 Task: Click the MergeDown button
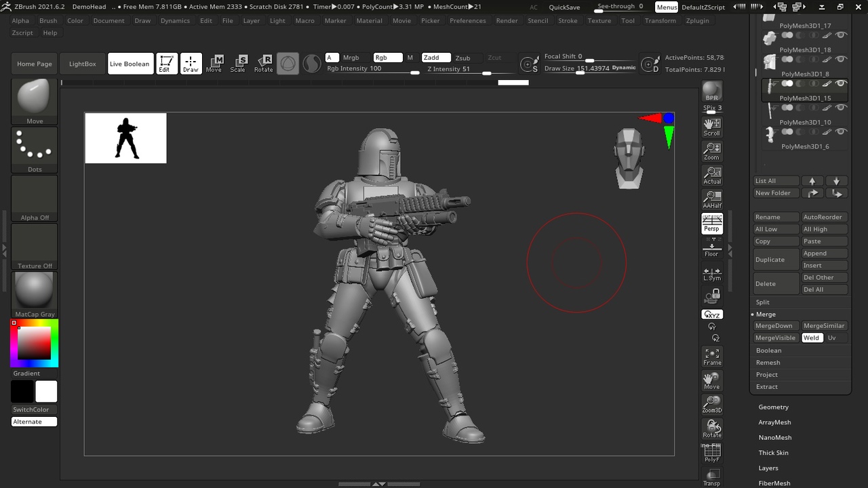776,326
